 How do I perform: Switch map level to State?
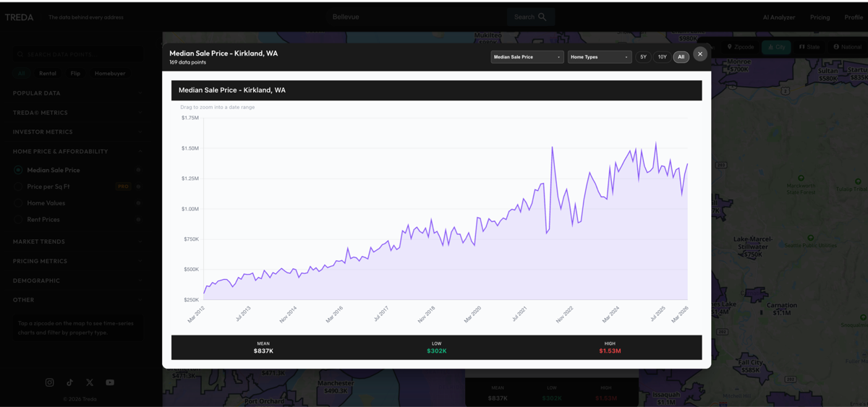click(809, 47)
